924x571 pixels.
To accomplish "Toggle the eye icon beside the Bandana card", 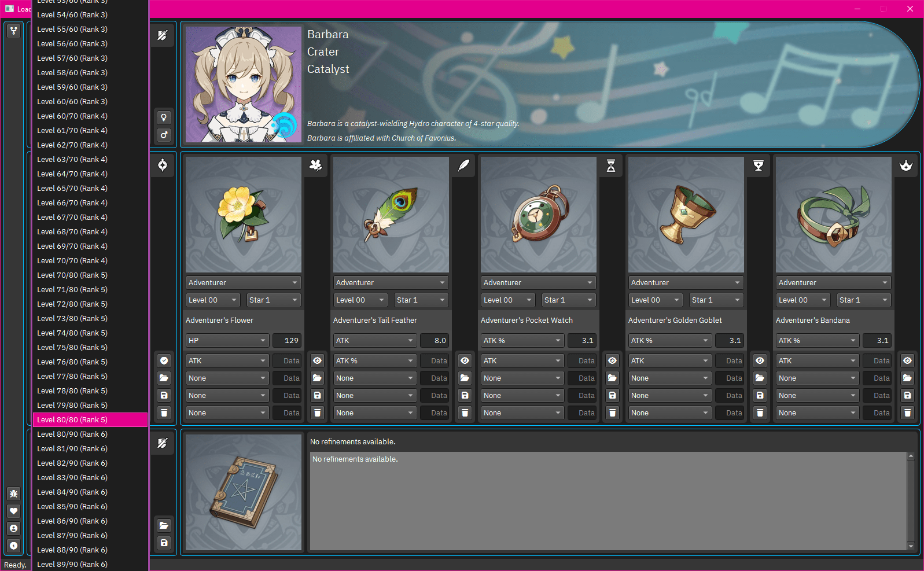I will [760, 360].
